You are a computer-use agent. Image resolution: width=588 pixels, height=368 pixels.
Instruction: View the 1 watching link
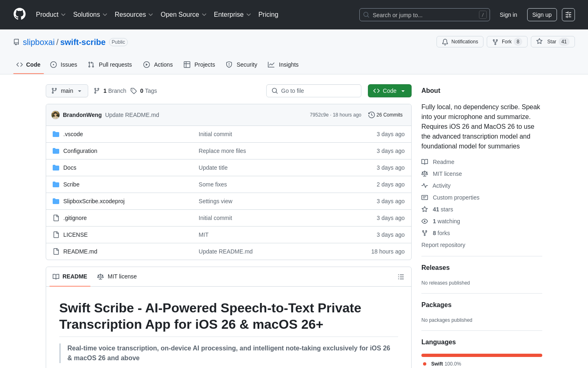tap(441, 221)
